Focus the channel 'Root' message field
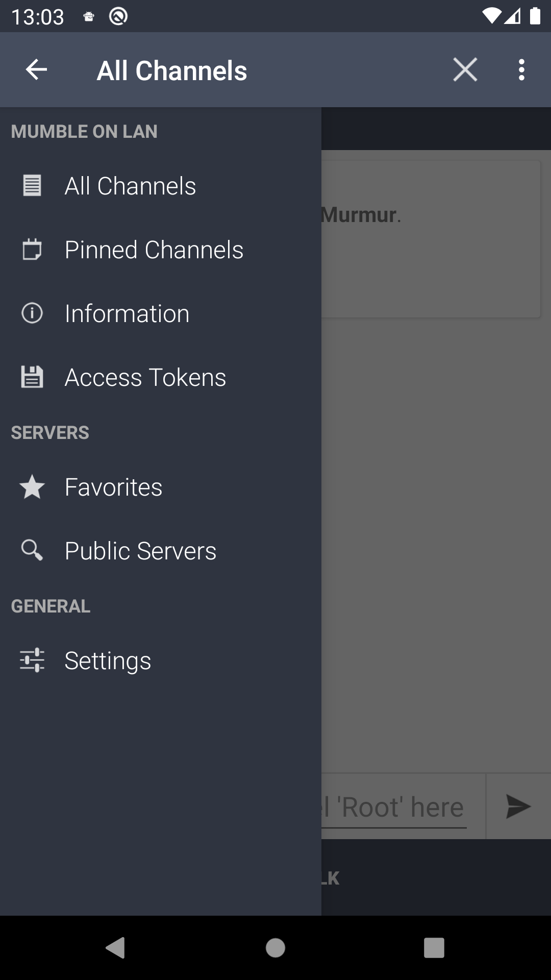 click(398, 807)
